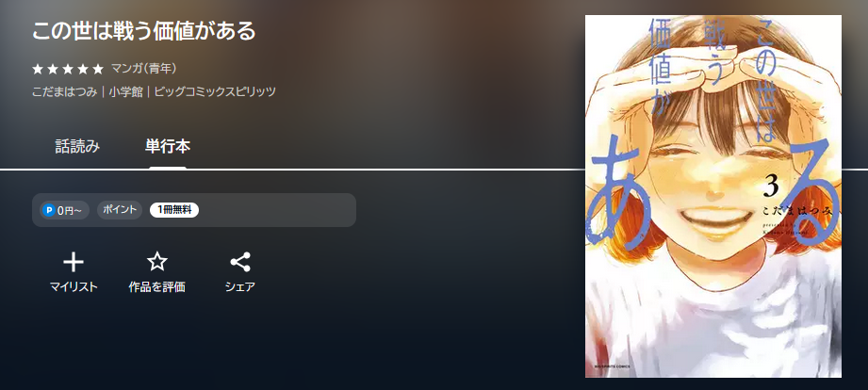Open the volume 3 cover thumbnail
This screenshot has height=390, width=868.
pos(713,196)
